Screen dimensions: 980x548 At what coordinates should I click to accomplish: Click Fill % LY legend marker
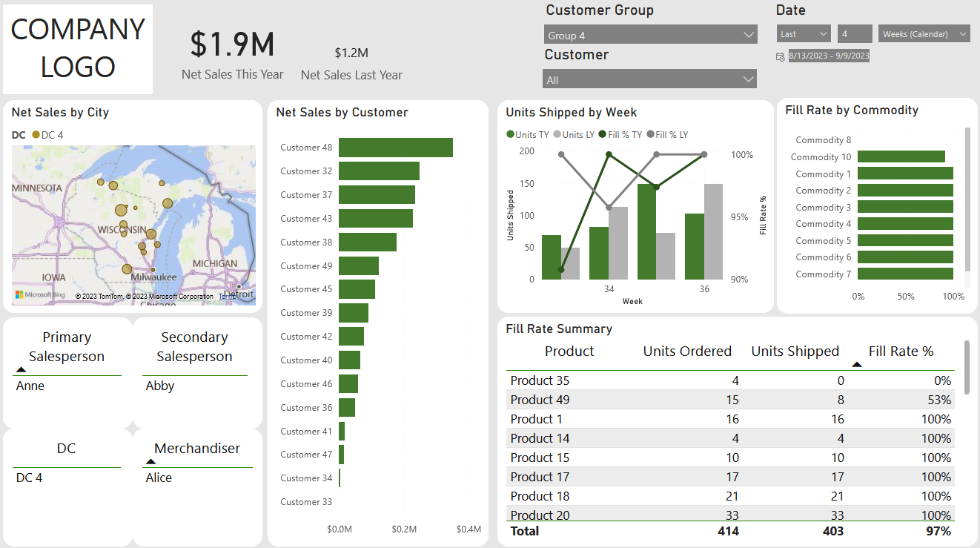point(650,135)
